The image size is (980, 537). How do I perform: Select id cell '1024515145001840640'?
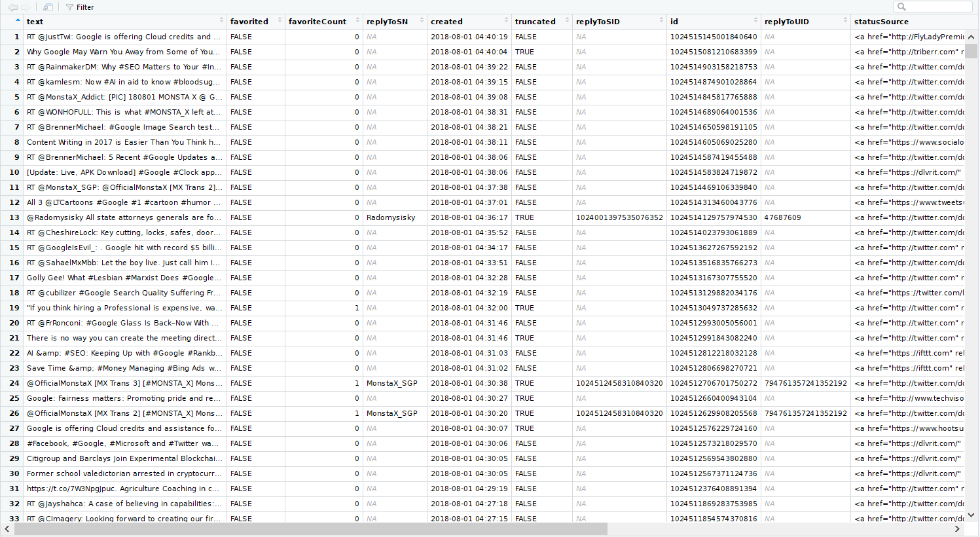714,37
